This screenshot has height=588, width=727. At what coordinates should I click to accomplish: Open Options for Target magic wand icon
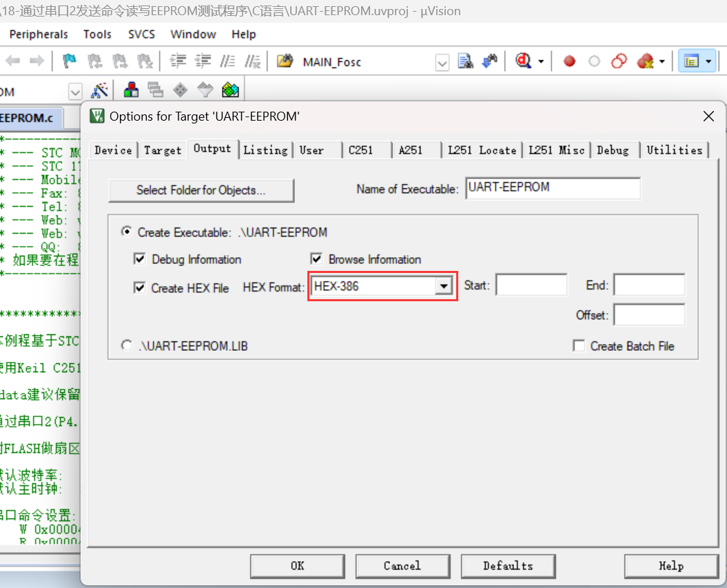(x=100, y=90)
